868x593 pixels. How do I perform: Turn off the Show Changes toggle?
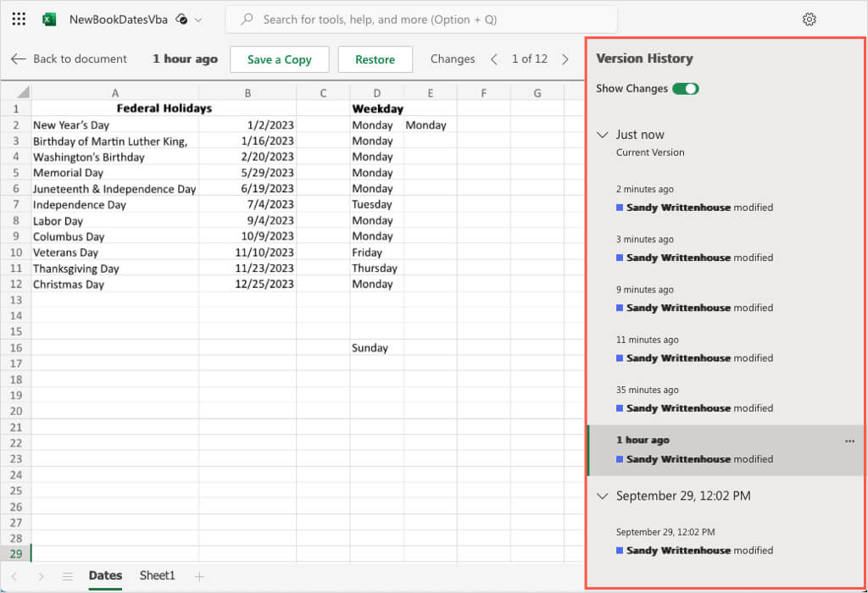(685, 88)
